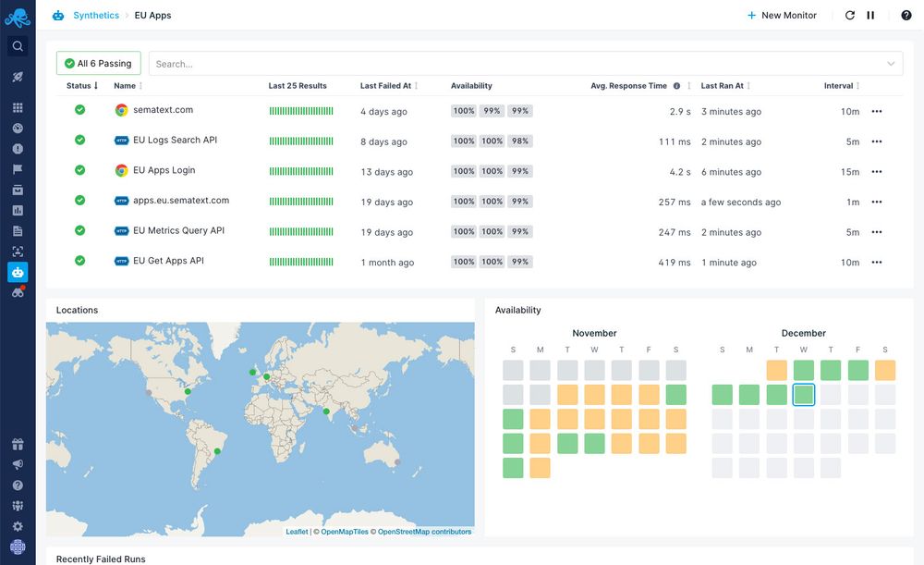
Task: Open the options menu for sematext.com monitor
Action: tap(877, 111)
